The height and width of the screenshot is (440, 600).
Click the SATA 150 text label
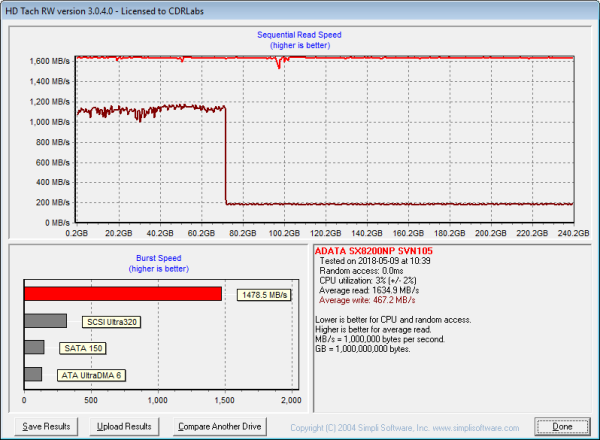[x=84, y=348]
